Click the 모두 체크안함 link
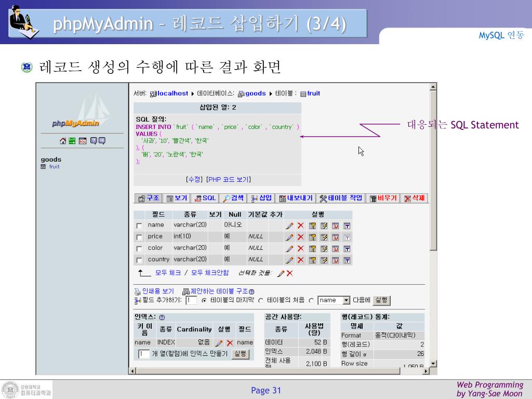Viewport: 532px width, 399px height. [210, 273]
